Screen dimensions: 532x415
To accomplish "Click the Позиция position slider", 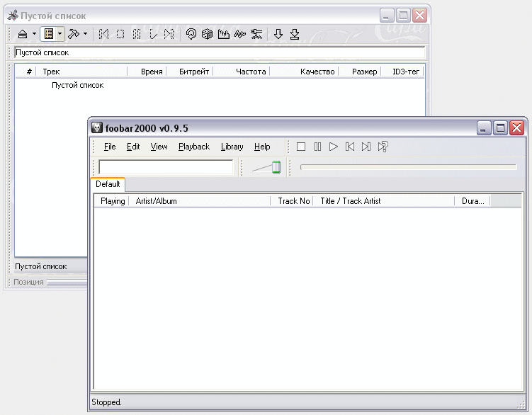I will [x=67, y=283].
